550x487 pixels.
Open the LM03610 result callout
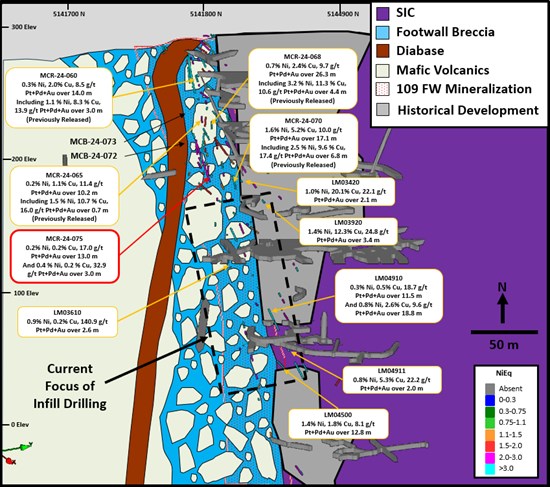[67, 321]
